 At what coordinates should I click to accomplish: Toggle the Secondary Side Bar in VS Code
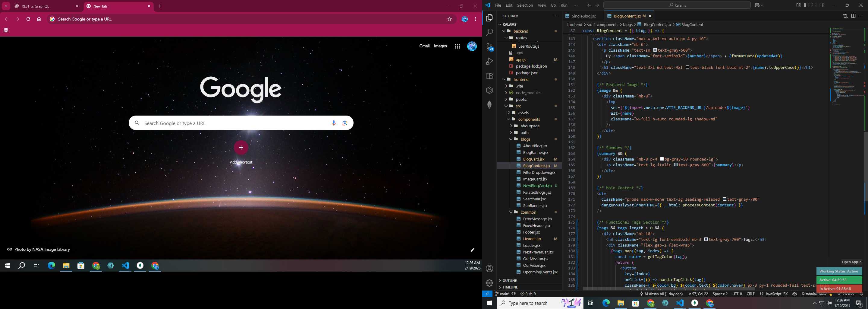coord(822,5)
